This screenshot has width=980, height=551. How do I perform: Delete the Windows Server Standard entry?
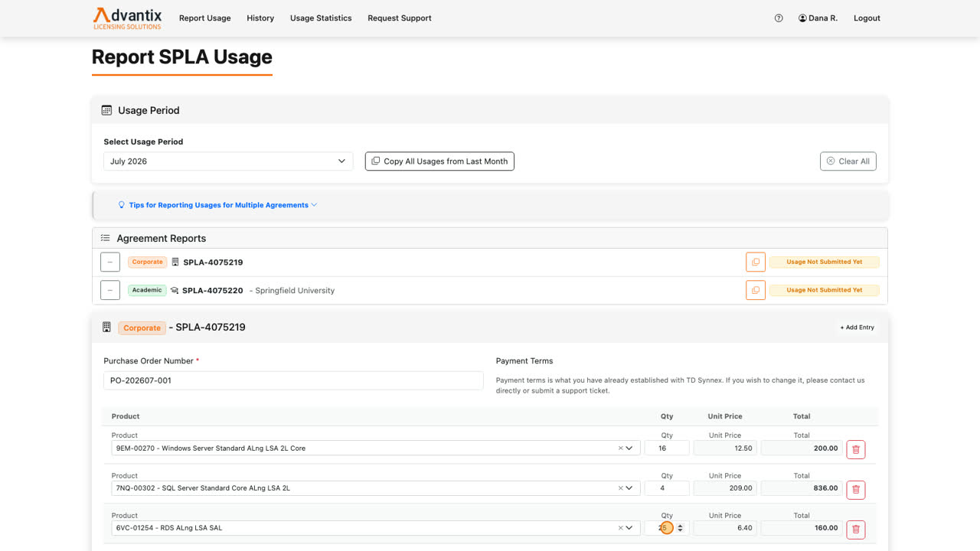tap(856, 449)
